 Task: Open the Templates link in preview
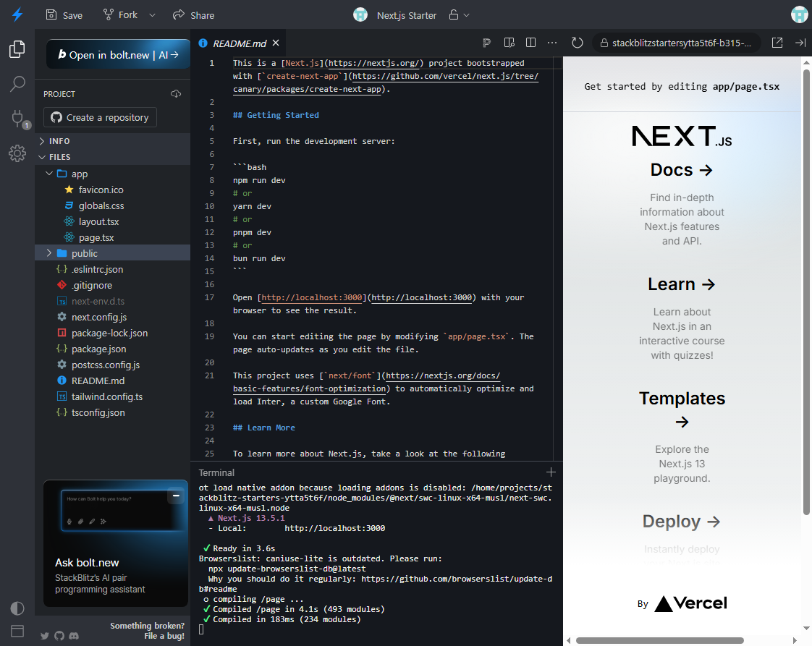[682, 409]
